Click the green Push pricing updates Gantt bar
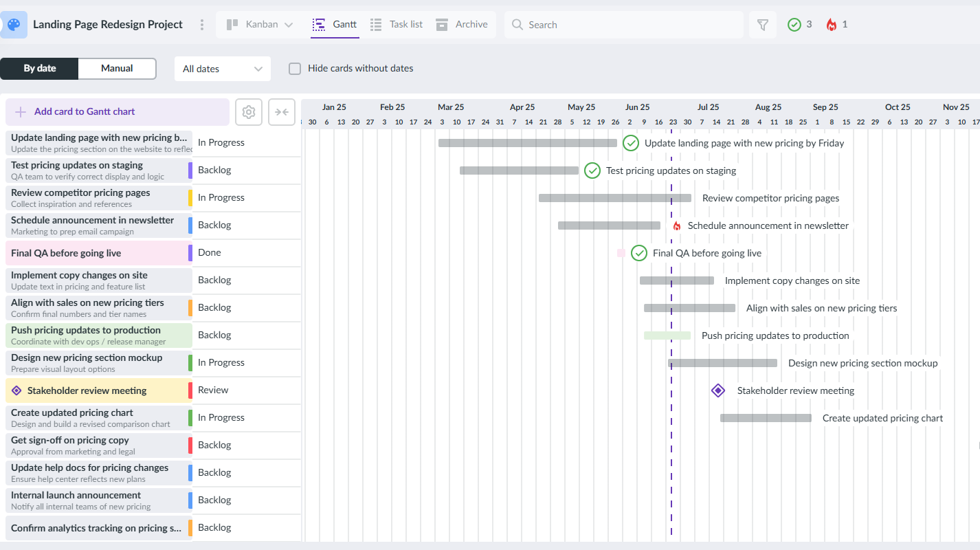This screenshot has height=550, width=980. point(667,335)
